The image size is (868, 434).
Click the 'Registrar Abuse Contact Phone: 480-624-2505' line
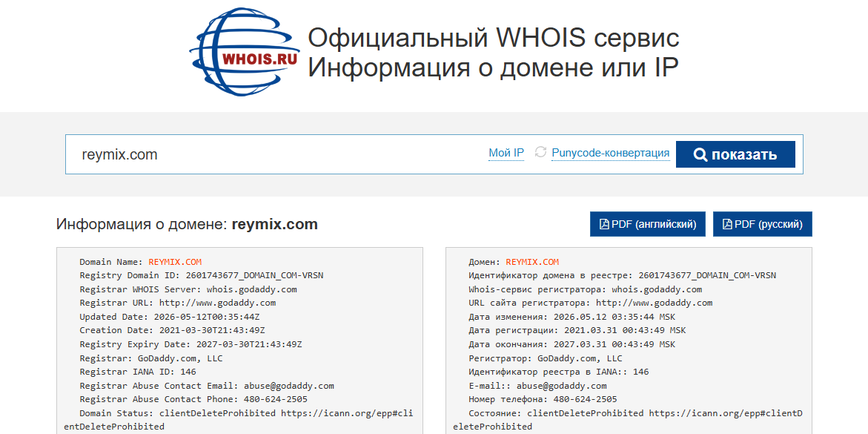tap(193, 399)
